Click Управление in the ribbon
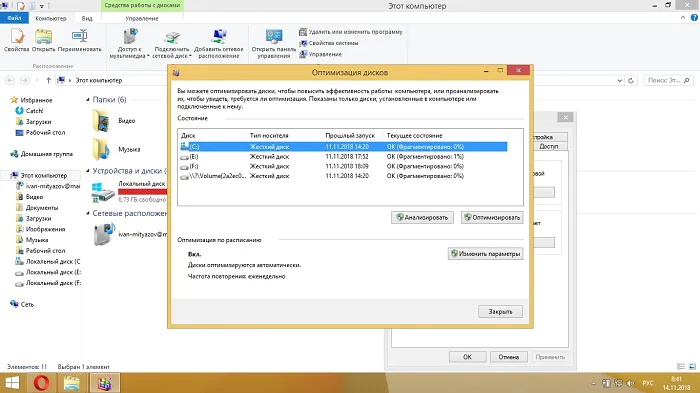700x393 pixels. click(x=321, y=54)
